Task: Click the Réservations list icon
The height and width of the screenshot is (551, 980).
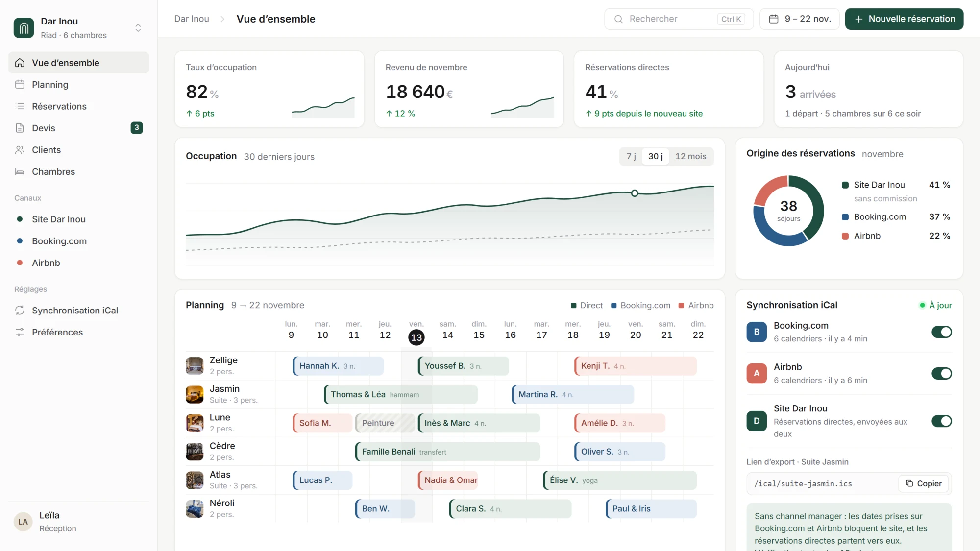Action: point(20,106)
